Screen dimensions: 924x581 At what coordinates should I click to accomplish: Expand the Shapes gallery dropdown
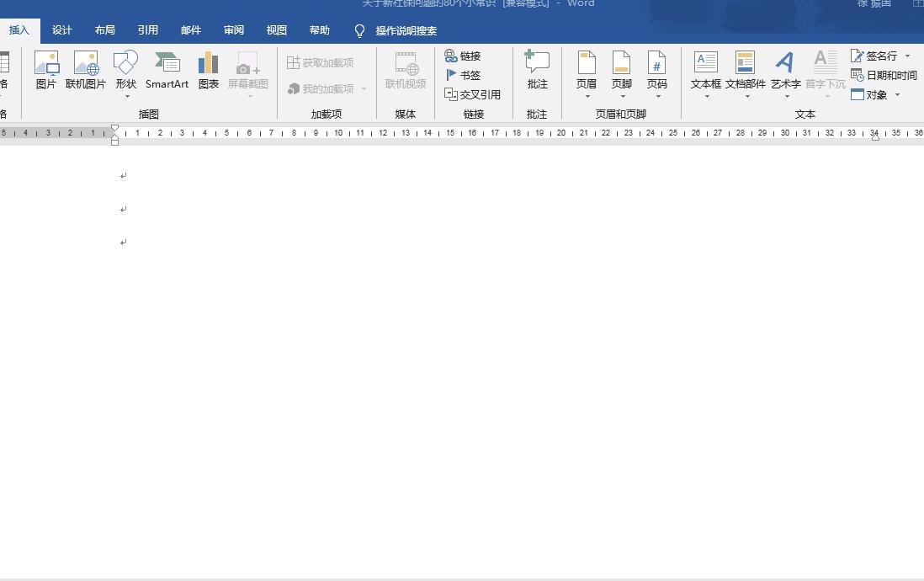[125, 95]
